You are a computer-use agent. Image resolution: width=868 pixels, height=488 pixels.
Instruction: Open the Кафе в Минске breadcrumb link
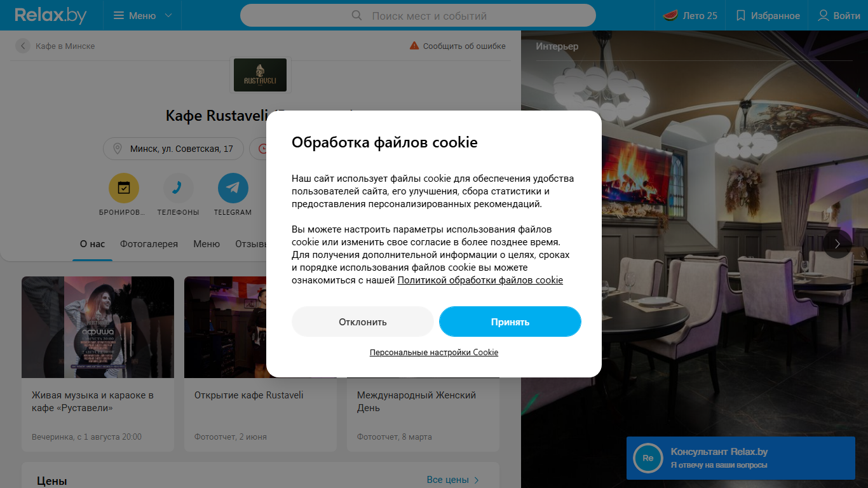tap(65, 46)
